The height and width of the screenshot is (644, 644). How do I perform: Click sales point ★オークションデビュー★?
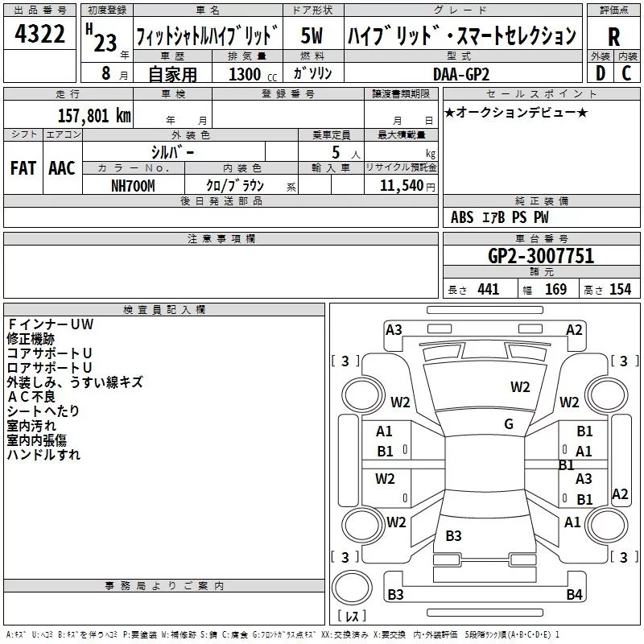(516, 112)
